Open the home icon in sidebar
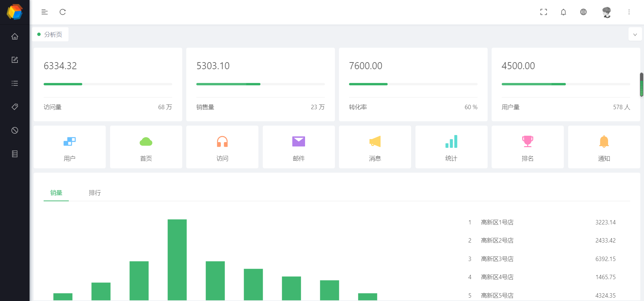The image size is (644, 301). tap(15, 36)
